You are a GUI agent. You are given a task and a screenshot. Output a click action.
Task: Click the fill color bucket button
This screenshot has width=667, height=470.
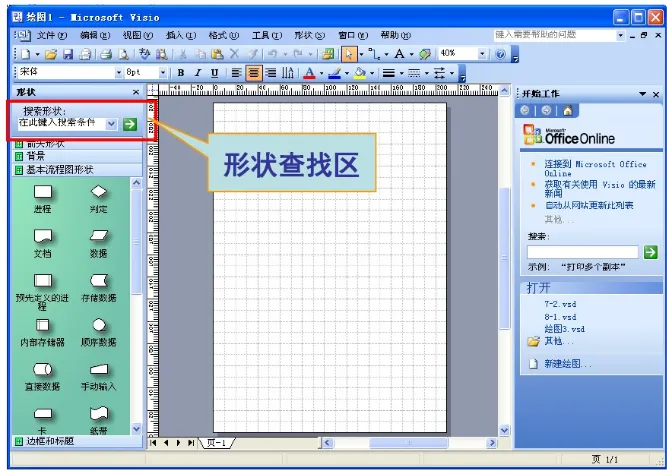tap(360, 73)
